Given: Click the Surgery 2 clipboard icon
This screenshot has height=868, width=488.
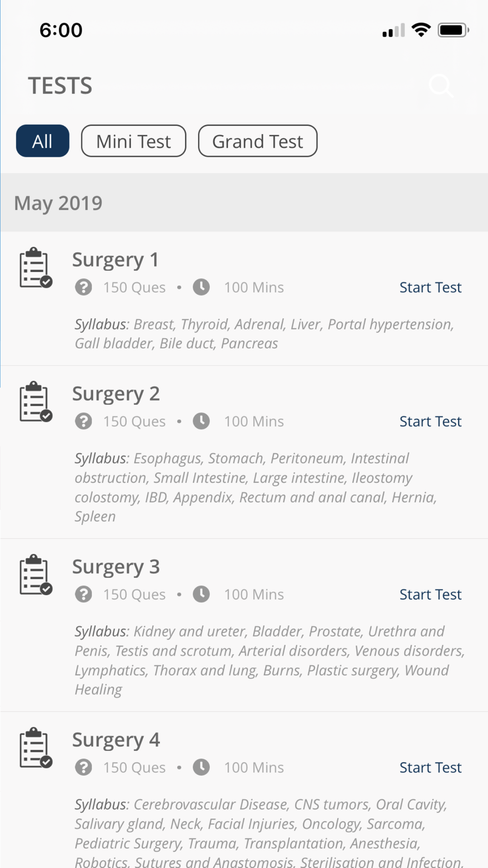Looking at the screenshot, I should coord(35,402).
